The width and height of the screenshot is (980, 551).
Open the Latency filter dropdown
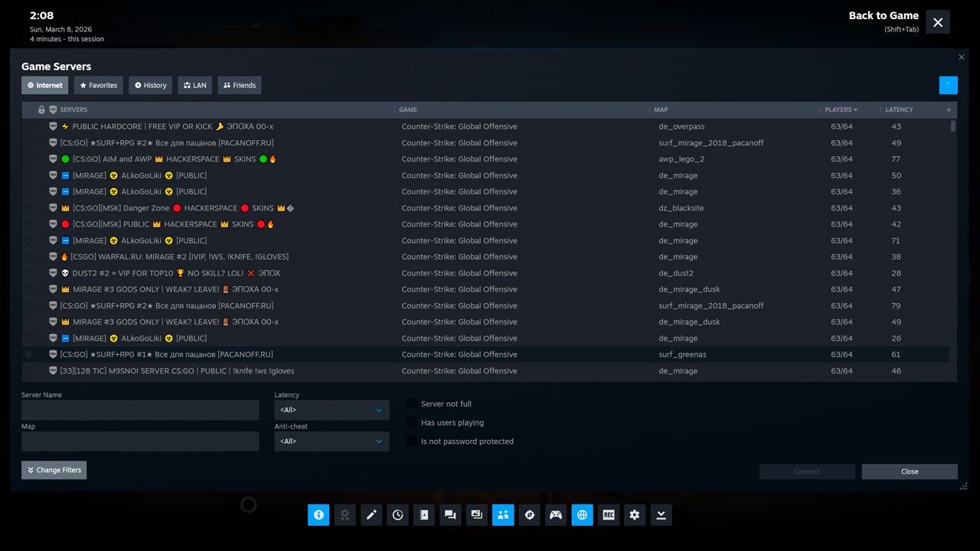click(332, 410)
